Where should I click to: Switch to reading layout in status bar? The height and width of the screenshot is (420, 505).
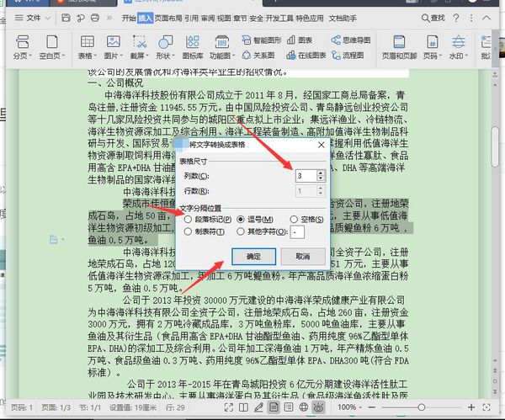coord(243,407)
